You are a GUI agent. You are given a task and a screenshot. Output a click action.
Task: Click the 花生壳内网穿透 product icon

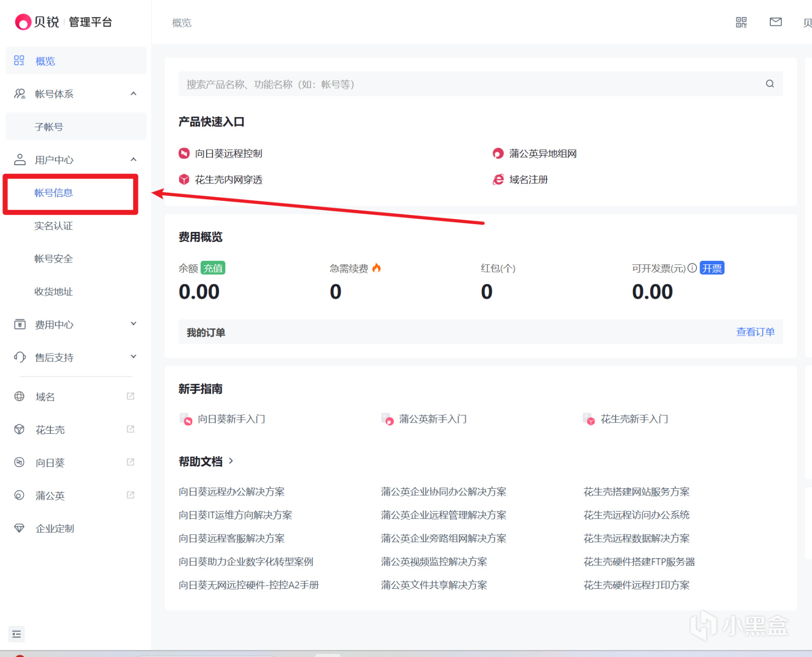click(x=184, y=180)
